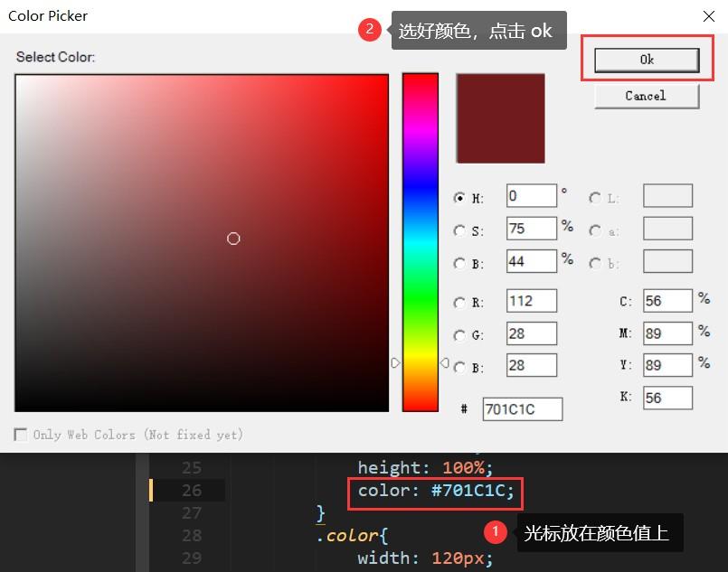Select the B brightness radio button

pos(460,261)
